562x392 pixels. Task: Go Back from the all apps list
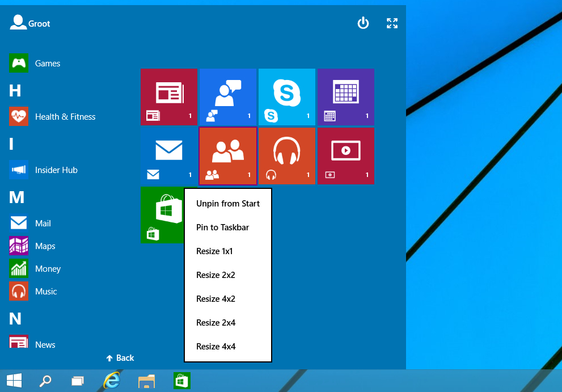tap(120, 358)
